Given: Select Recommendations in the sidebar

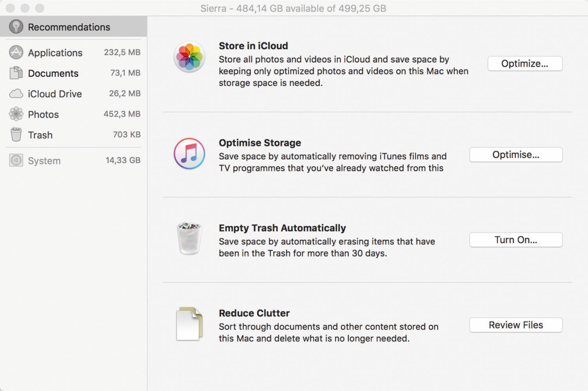Looking at the screenshot, I should (73, 27).
